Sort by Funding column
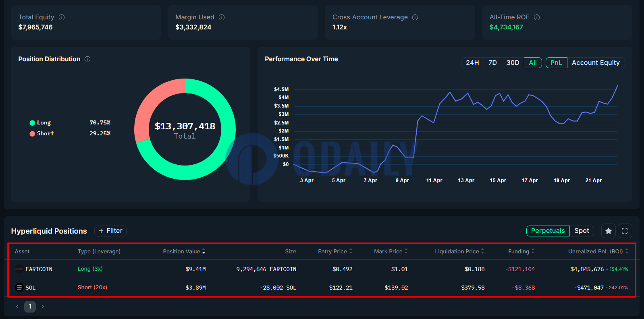The width and height of the screenshot is (644, 319). coord(521,251)
